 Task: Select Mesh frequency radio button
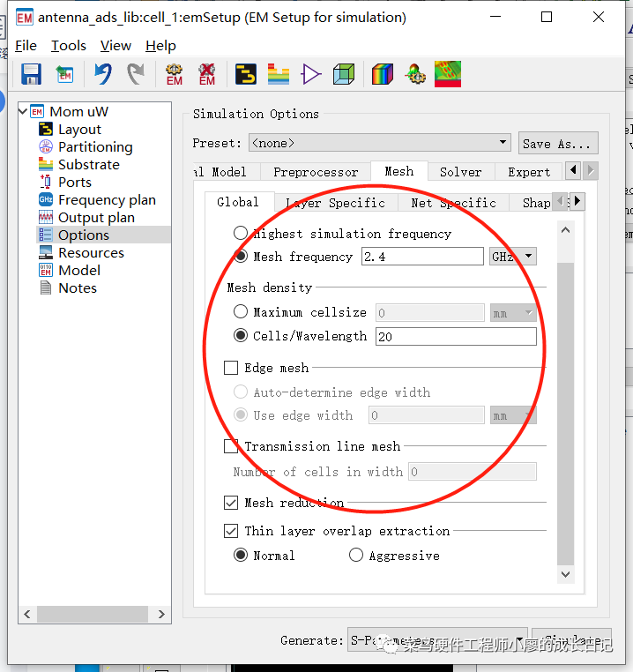pyautogui.click(x=241, y=257)
